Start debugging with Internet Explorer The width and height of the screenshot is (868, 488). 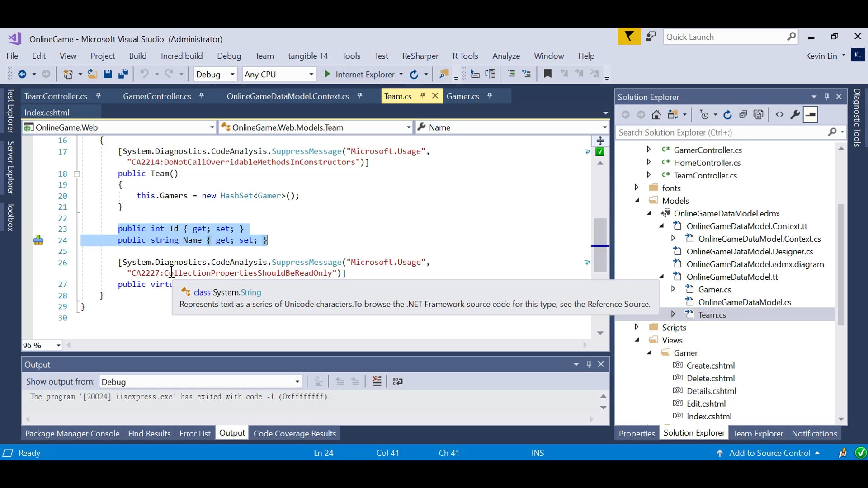click(327, 74)
